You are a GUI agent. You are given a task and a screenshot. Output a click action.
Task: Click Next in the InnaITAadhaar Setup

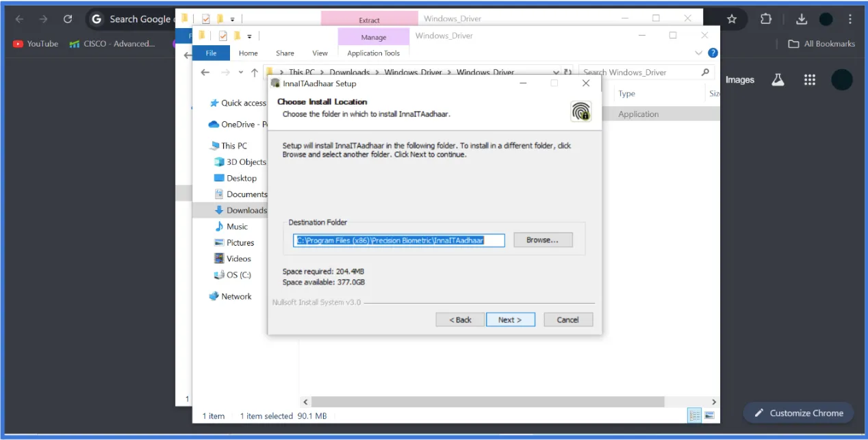click(x=510, y=320)
